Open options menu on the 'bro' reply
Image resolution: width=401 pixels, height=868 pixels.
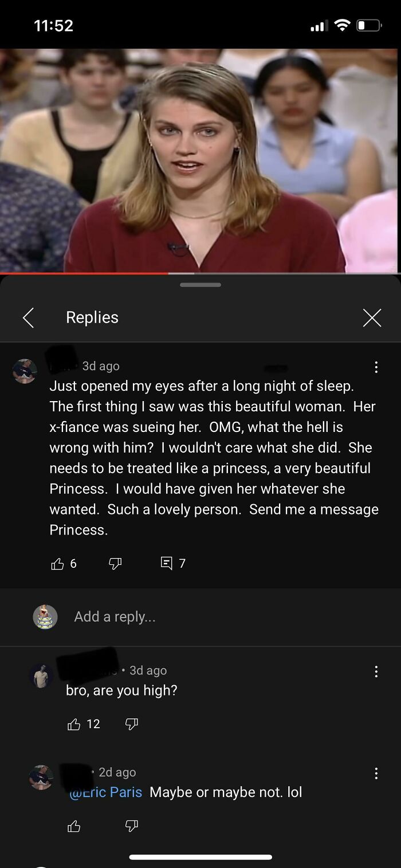[376, 670]
